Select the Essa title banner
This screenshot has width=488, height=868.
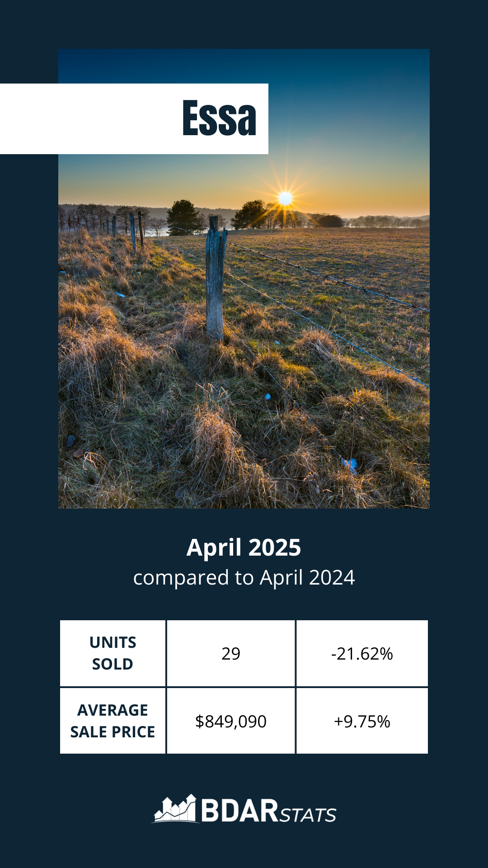coord(134,119)
